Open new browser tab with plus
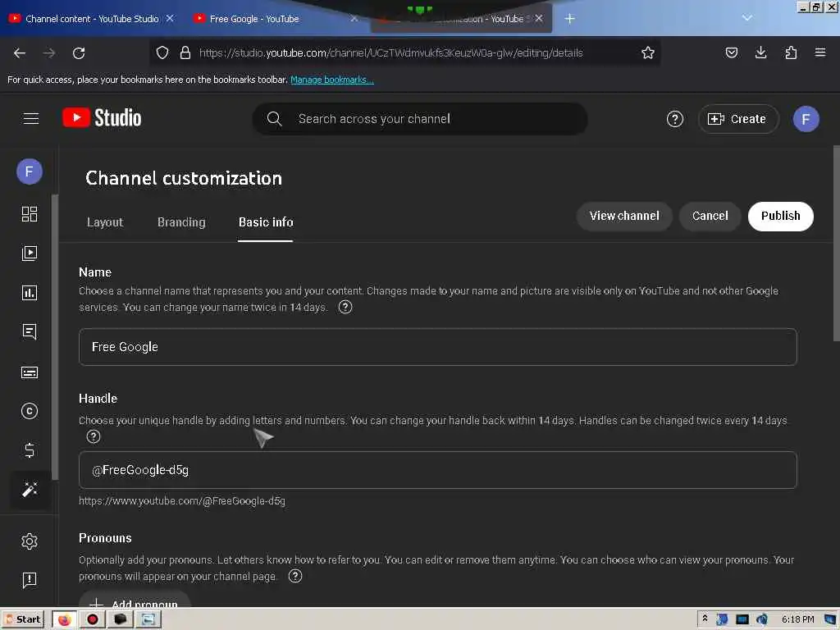840x630 pixels. click(x=569, y=19)
